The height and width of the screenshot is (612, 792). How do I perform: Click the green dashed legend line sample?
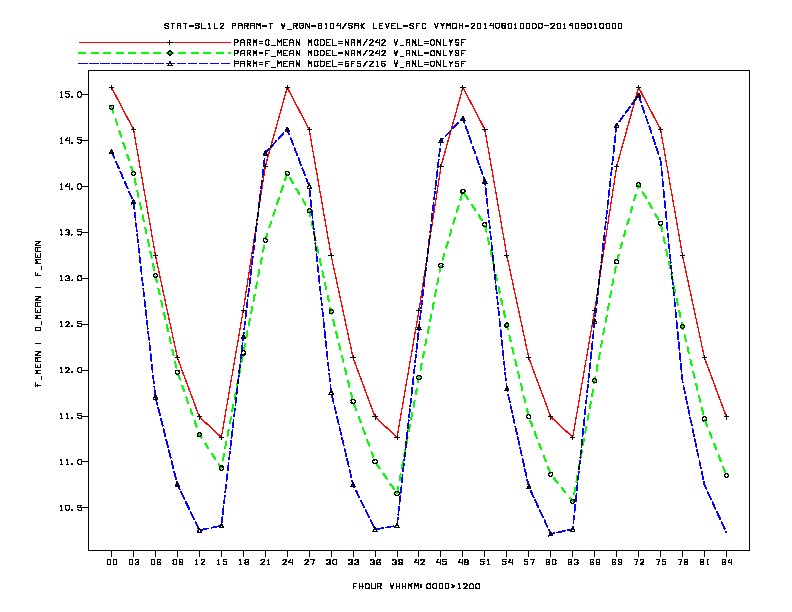pyautogui.click(x=155, y=53)
